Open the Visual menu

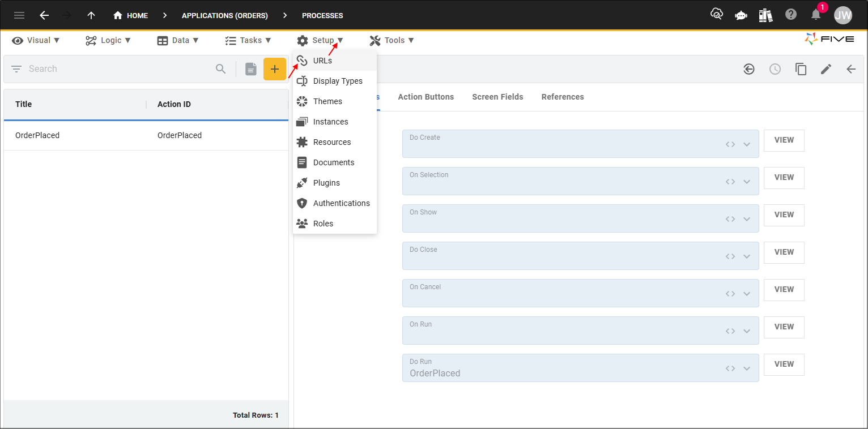(36, 40)
